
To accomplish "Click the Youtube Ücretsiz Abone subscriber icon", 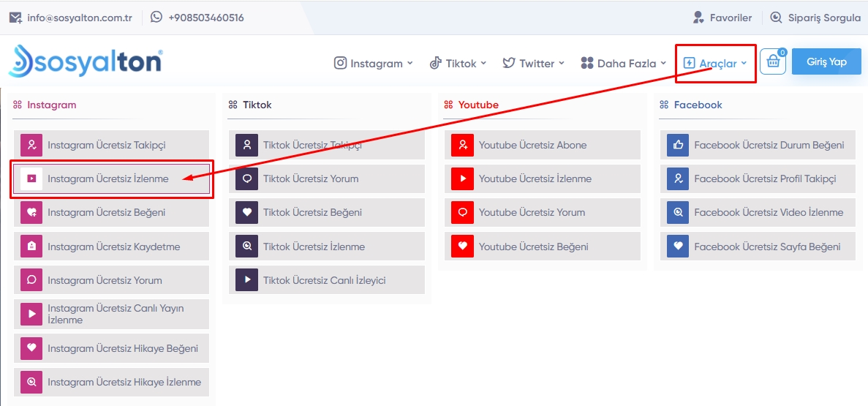I will 463,145.
